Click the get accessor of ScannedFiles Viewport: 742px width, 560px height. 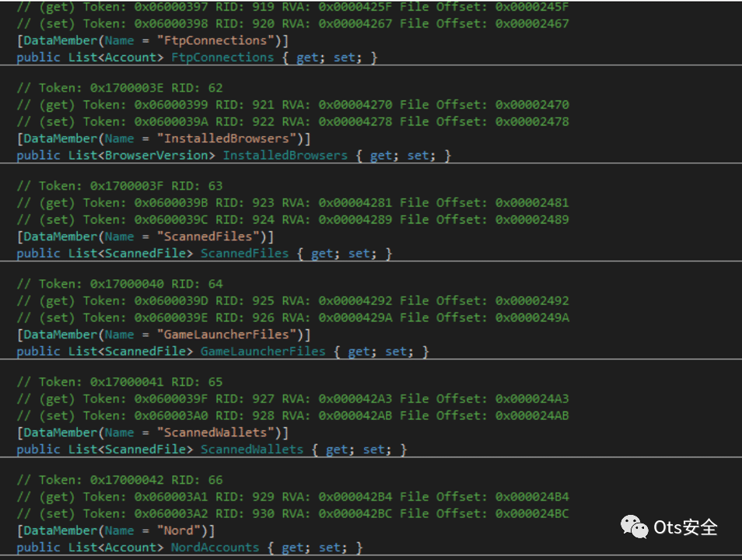pyautogui.click(x=322, y=254)
